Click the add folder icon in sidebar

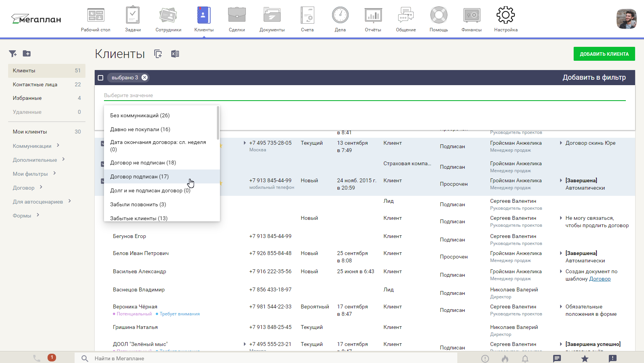27,53
